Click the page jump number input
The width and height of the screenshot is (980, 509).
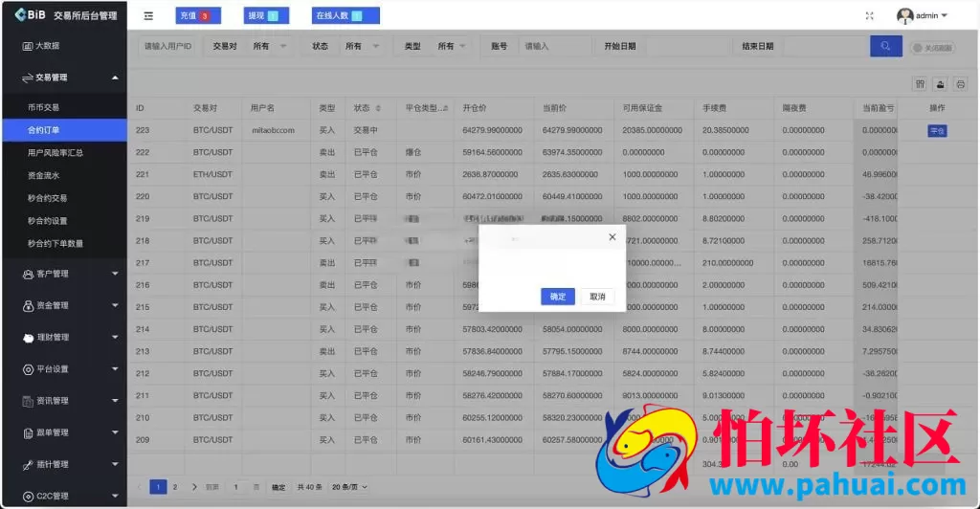(x=235, y=487)
